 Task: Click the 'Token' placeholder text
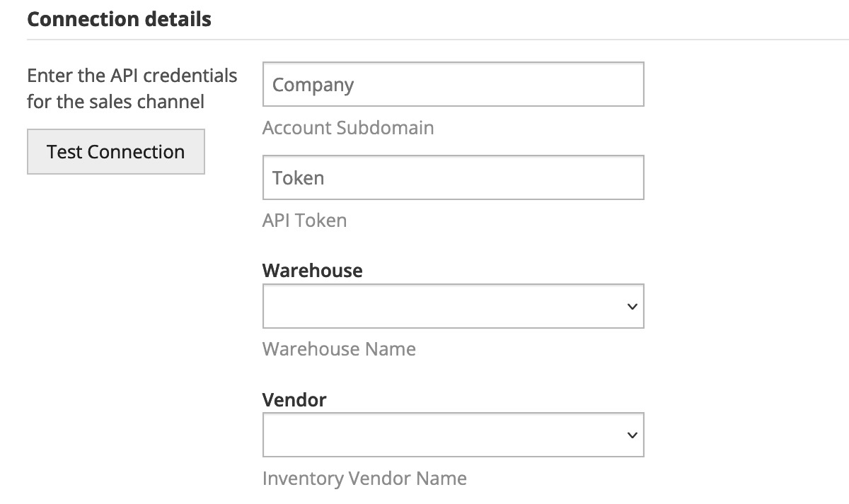click(298, 178)
